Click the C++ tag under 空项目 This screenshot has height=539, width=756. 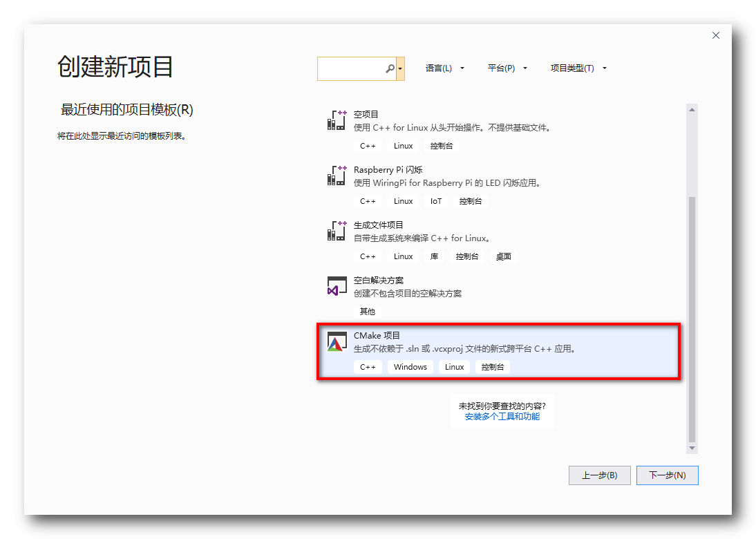368,146
